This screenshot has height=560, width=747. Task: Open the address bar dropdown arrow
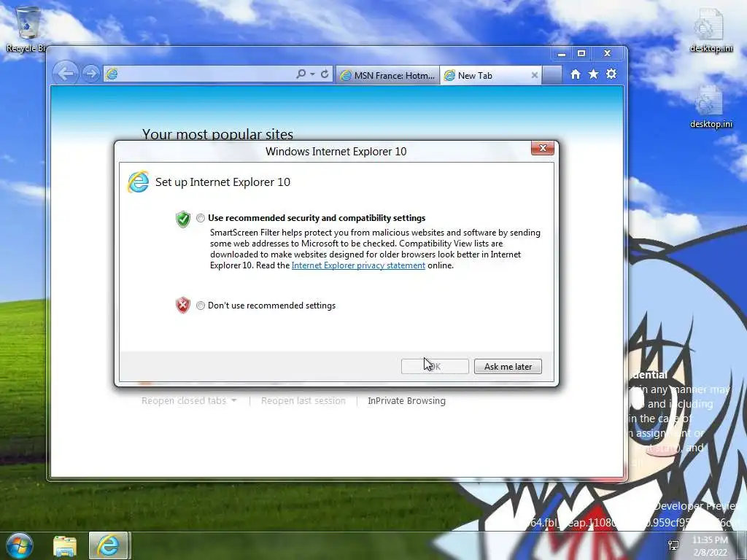click(312, 74)
